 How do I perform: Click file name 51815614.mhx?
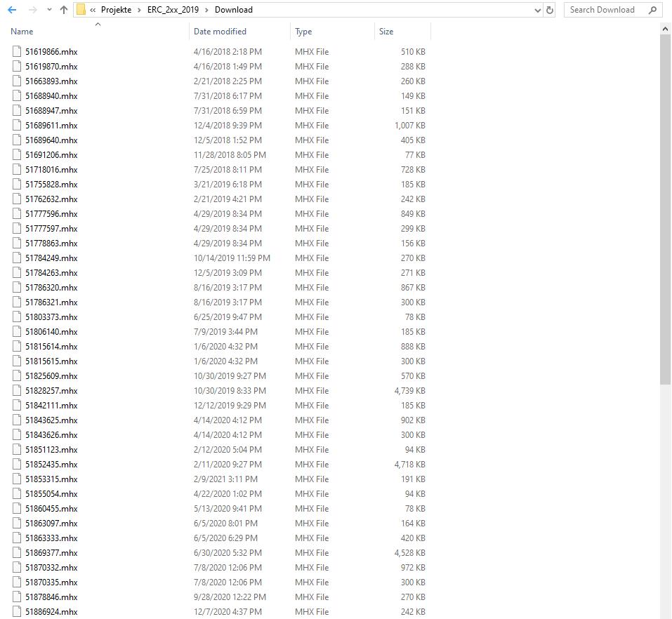point(51,346)
